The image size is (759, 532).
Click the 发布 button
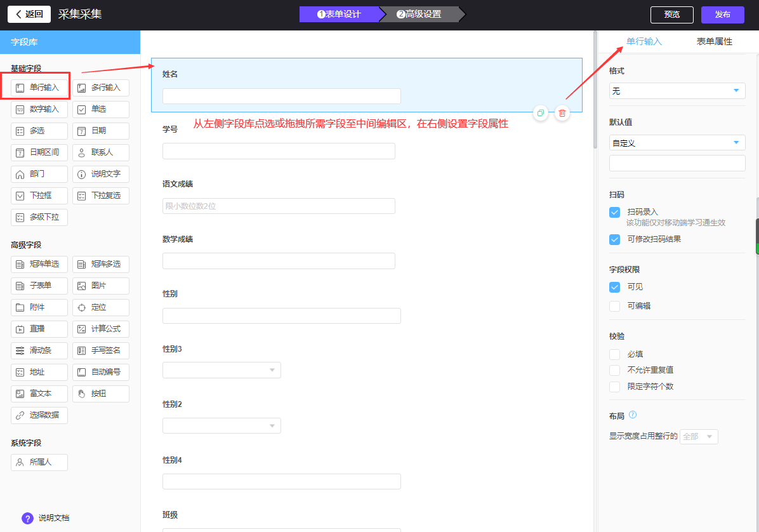(x=723, y=15)
